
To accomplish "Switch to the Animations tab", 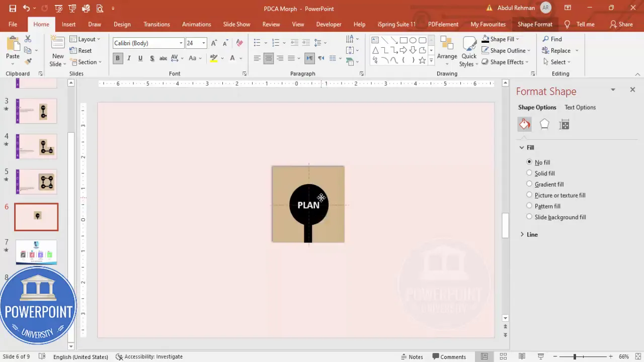I will coord(196,24).
